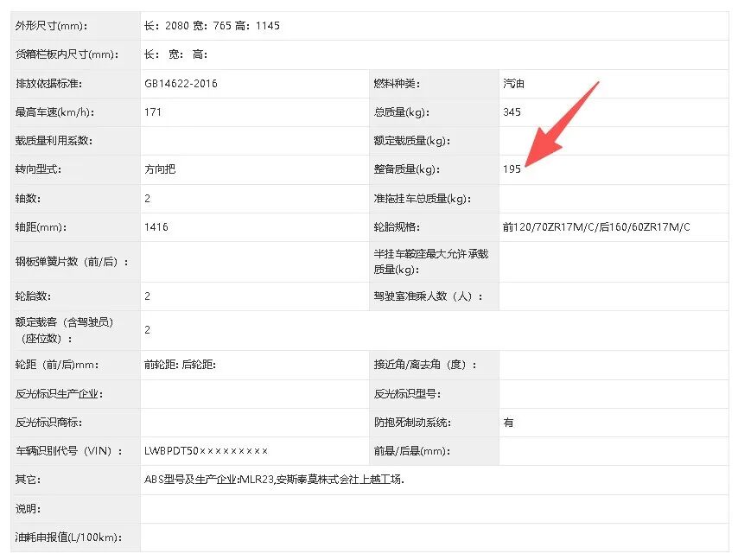Viewport: 738px width, 560px height.
Task: Select the 最高车速 value 171
Action: (153, 112)
